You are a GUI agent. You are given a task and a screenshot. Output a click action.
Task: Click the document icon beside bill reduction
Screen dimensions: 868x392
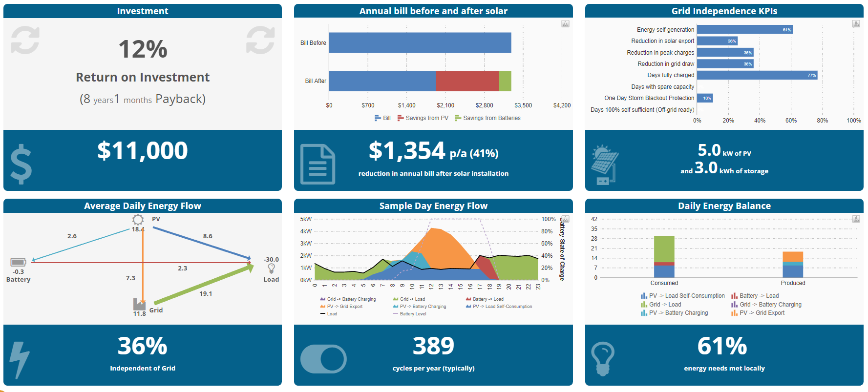(x=318, y=165)
